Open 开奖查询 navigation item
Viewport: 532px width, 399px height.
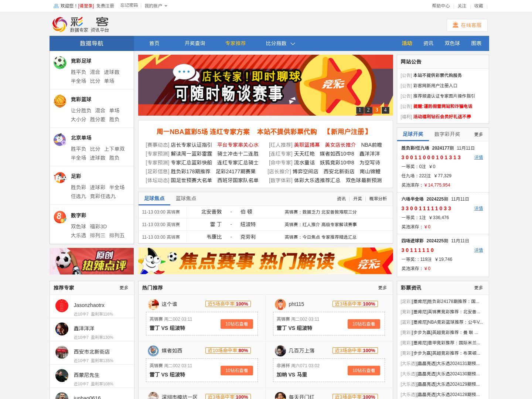[195, 43]
